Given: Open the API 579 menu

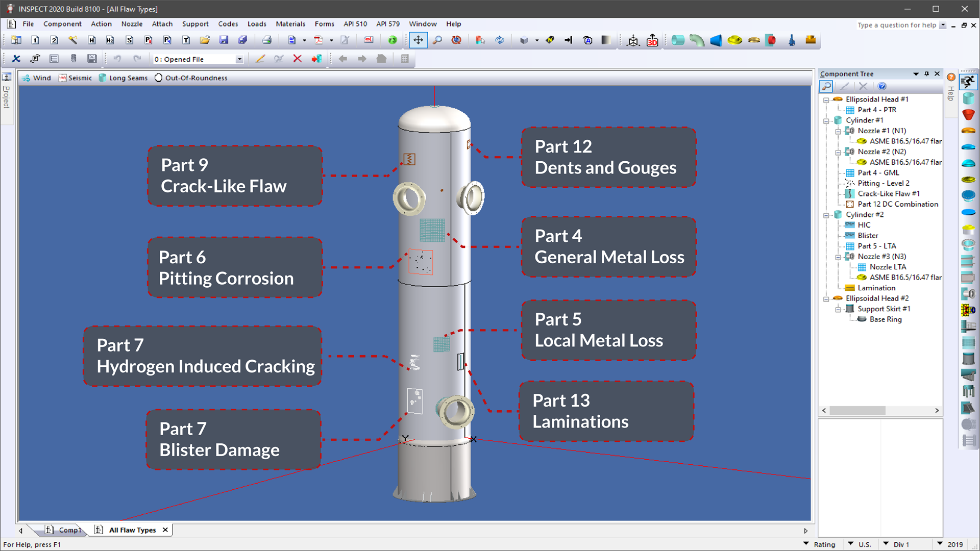Looking at the screenshot, I should (388, 23).
